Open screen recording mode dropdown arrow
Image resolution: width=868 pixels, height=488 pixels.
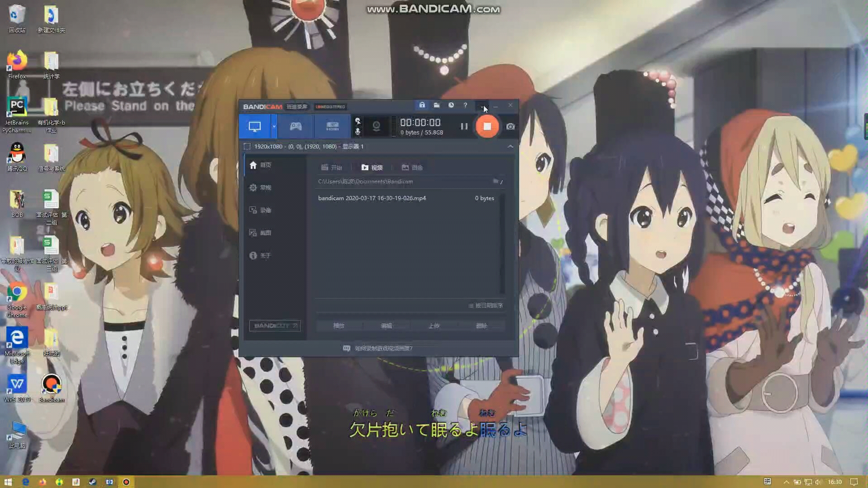click(x=274, y=126)
